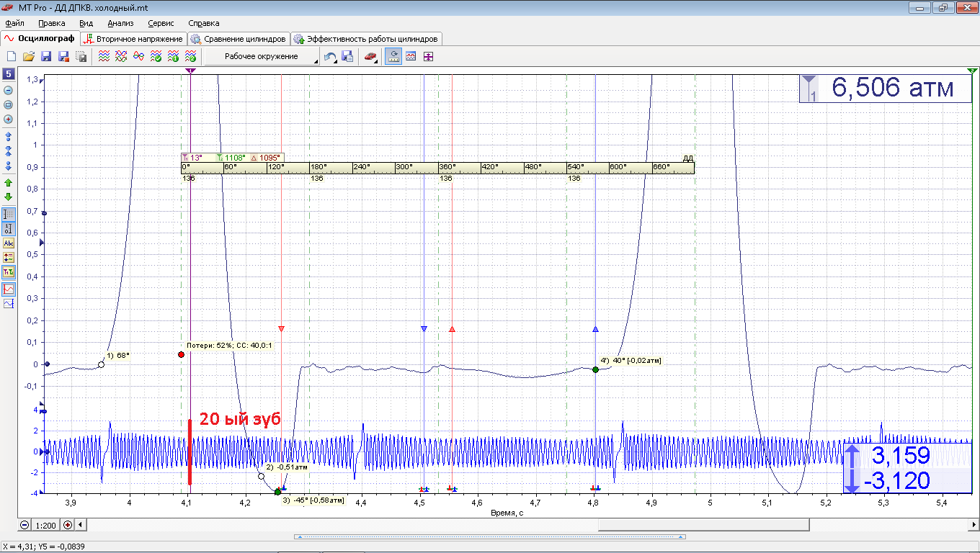Click the green marker triangle top-right corner

point(972,71)
